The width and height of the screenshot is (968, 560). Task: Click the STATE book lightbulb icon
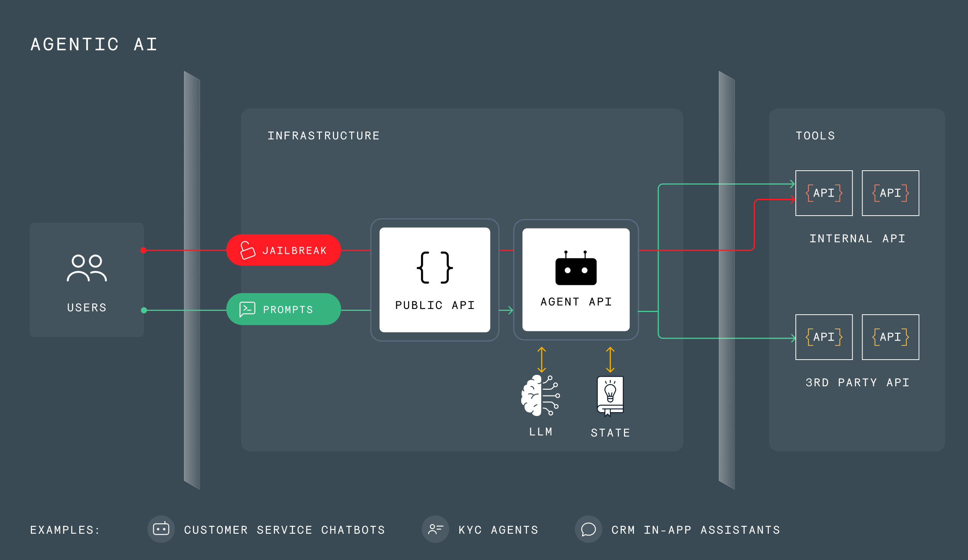[x=610, y=395]
